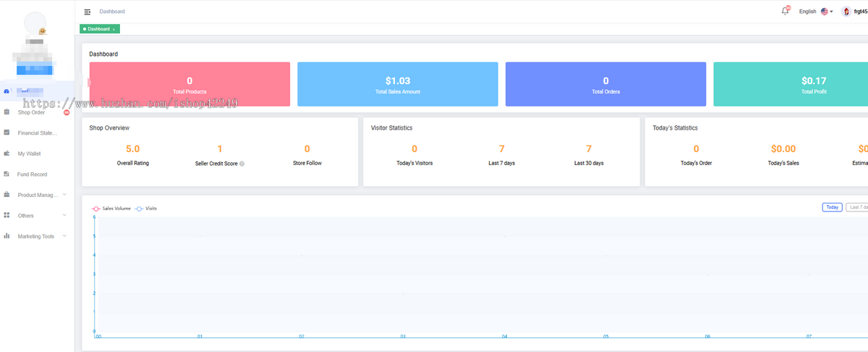Toggle the Visits legend series
Screen dimensions: 868x352
coord(146,208)
